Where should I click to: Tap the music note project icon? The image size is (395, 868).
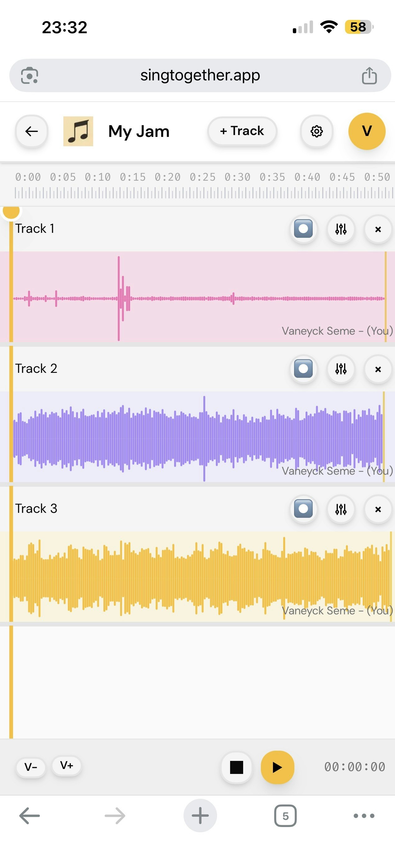(78, 131)
